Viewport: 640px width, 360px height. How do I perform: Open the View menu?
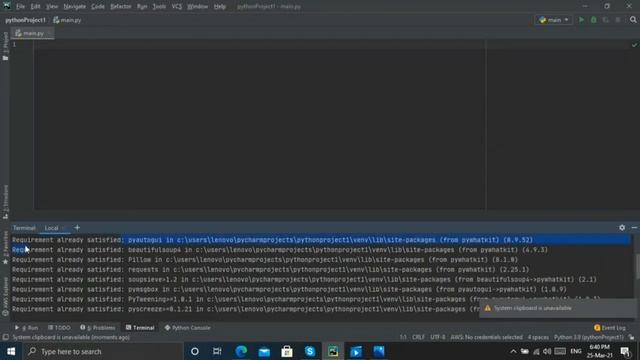(x=52, y=7)
